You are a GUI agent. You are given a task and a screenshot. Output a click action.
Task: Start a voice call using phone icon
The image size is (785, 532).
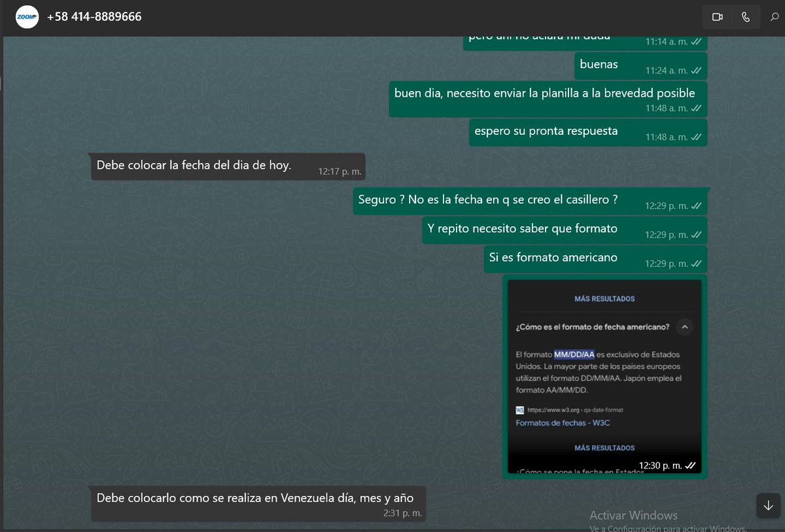click(x=746, y=17)
